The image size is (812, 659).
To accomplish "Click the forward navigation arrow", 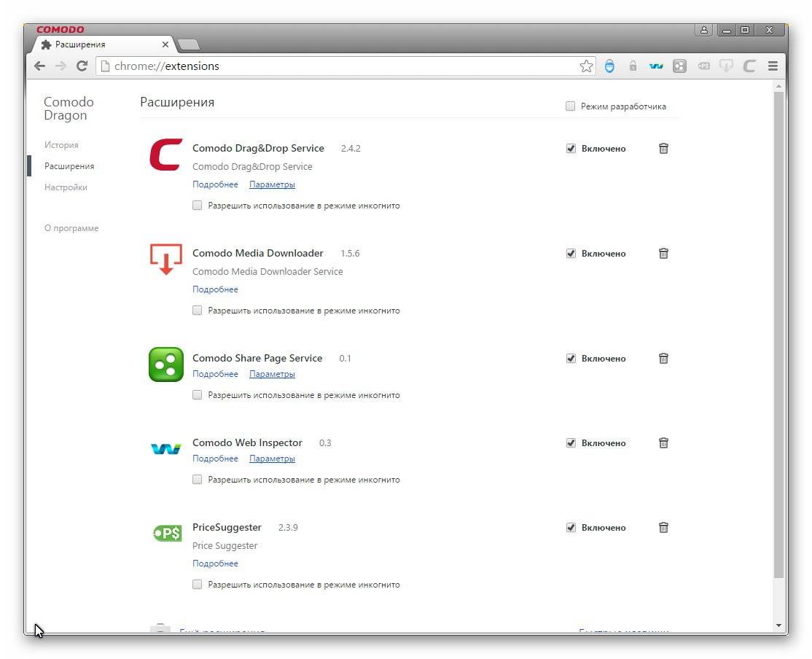I will [60, 66].
